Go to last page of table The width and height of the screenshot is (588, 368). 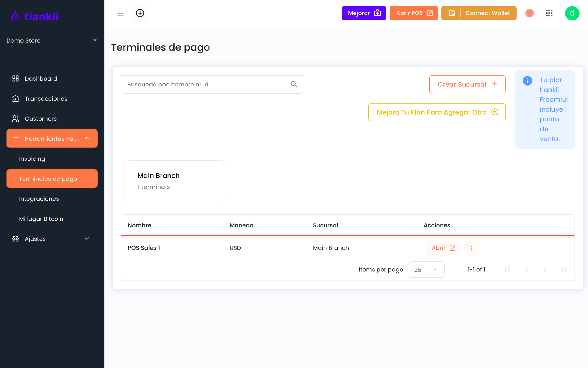564,269
